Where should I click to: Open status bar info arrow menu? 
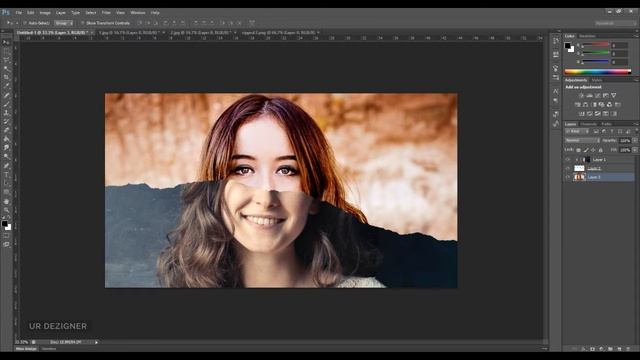point(96,342)
